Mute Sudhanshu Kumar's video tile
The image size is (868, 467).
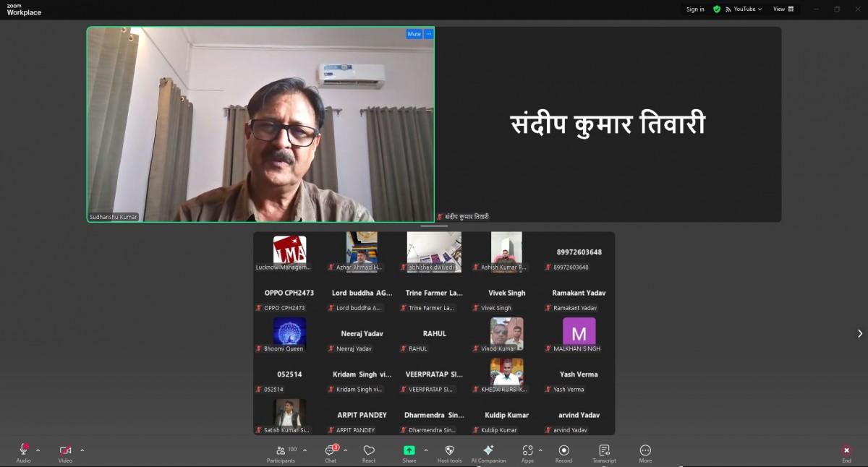[414, 34]
